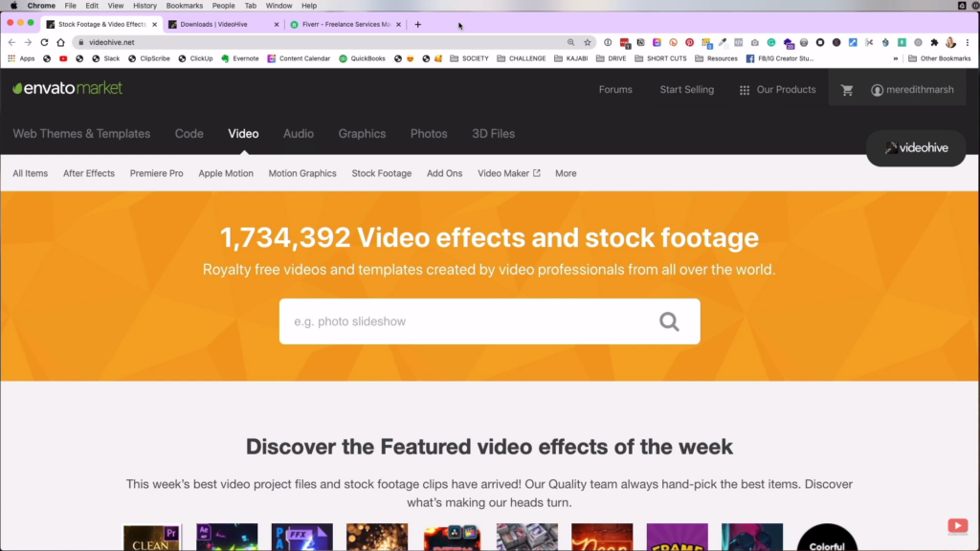Open the View menu
Image resolution: width=980 pixels, height=551 pixels.
click(116, 6)
